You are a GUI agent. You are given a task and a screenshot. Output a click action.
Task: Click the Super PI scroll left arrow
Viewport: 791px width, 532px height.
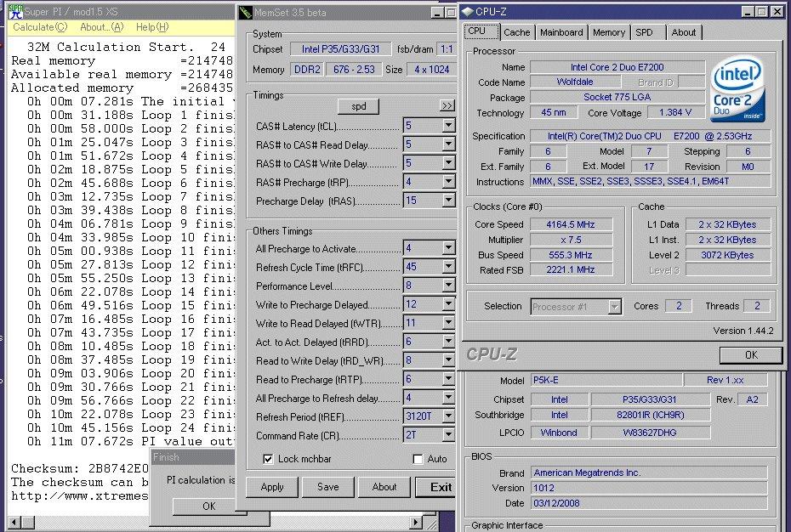click(x=14, y=523)
